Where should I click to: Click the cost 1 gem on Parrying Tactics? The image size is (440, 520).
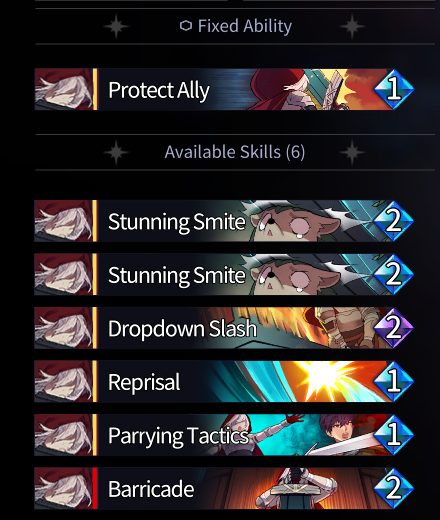click(x=394, y=435)
